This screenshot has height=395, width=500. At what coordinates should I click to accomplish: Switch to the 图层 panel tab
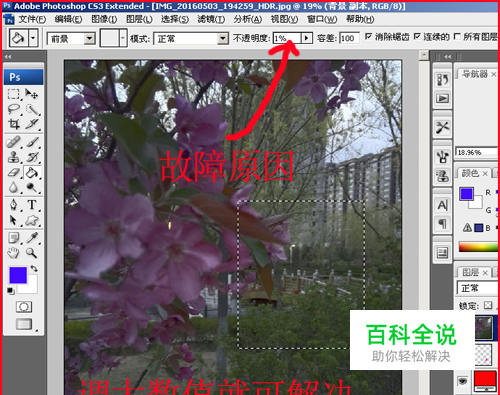(470, 272)
